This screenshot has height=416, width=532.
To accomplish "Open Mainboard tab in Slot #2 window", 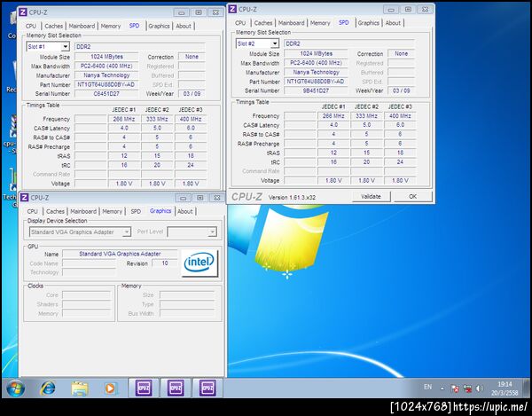I will click(292, 23).
